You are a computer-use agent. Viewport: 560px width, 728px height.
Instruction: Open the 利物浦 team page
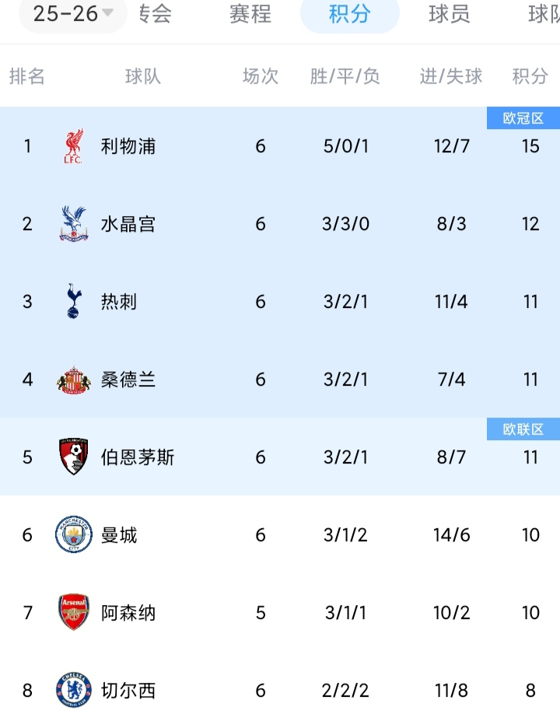pyautogui.click(x=128, y=146)
